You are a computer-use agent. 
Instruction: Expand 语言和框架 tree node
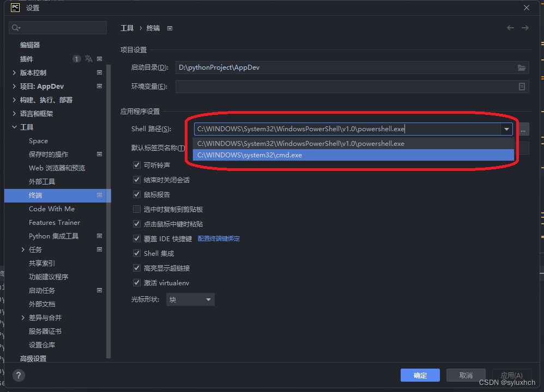(14, 113)
